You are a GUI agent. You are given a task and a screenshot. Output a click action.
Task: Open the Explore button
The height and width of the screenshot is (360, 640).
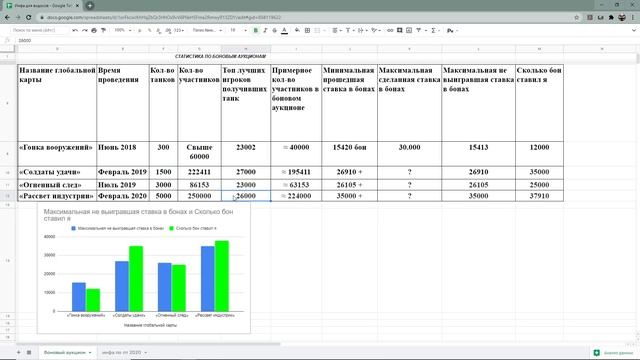(614, 353)
